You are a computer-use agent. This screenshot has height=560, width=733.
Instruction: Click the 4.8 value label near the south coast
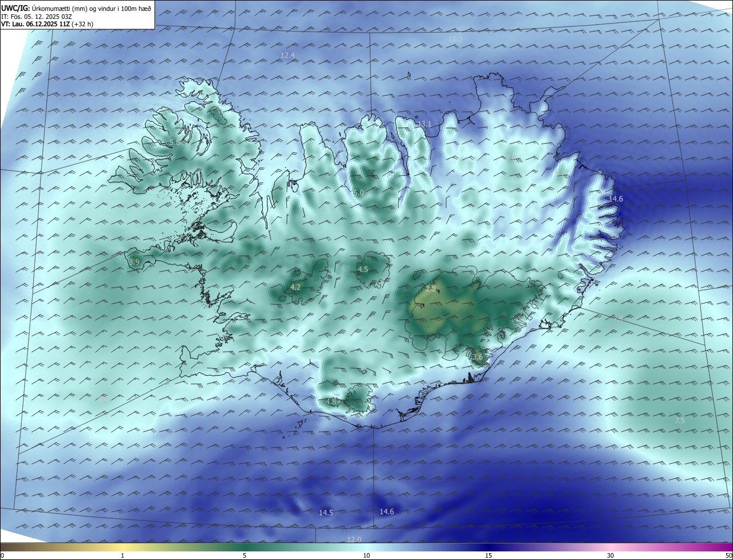tap(331, 402)
